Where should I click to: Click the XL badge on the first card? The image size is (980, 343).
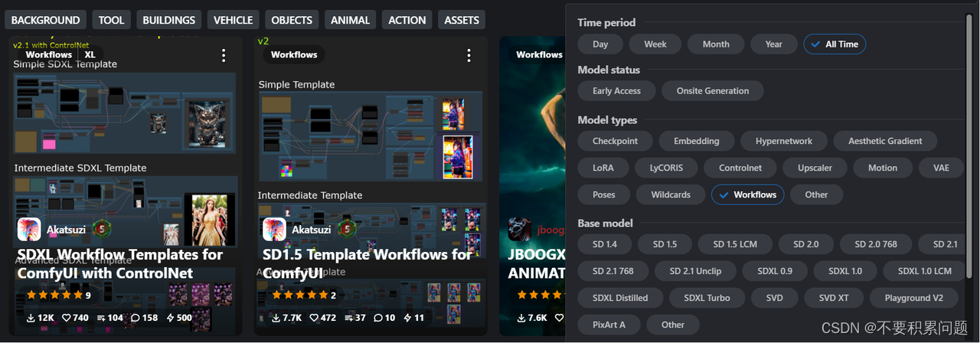tap(90, 54)
